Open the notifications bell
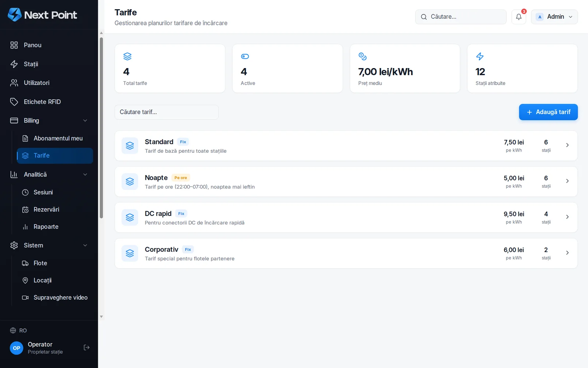This screenshot has height=368, width=588. tap(519, 17)
